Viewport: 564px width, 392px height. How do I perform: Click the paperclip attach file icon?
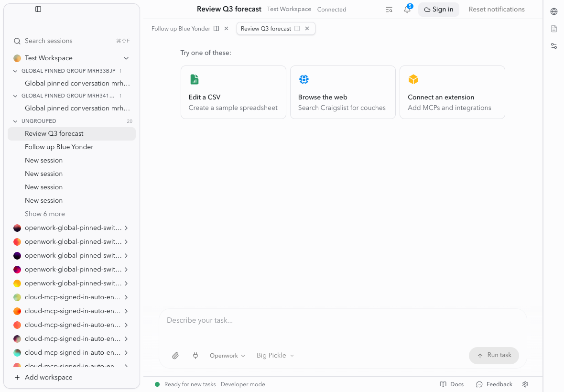click(x=175, y=356)
